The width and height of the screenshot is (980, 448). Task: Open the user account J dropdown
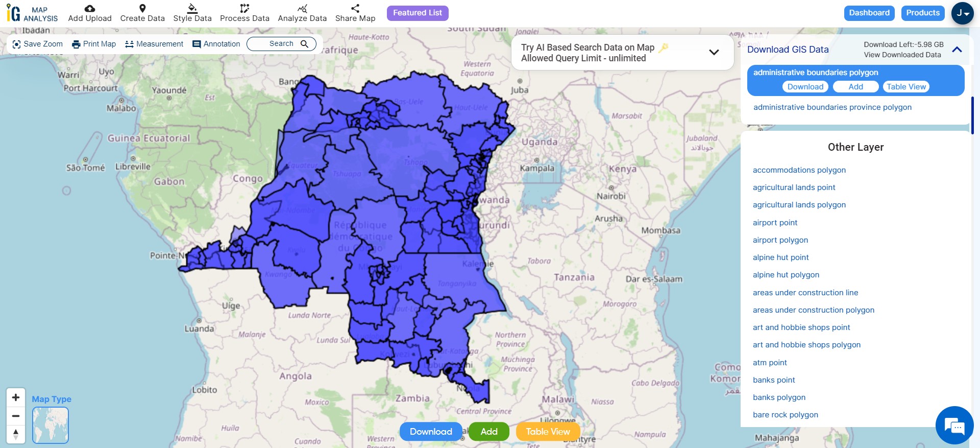pos(962,13)
